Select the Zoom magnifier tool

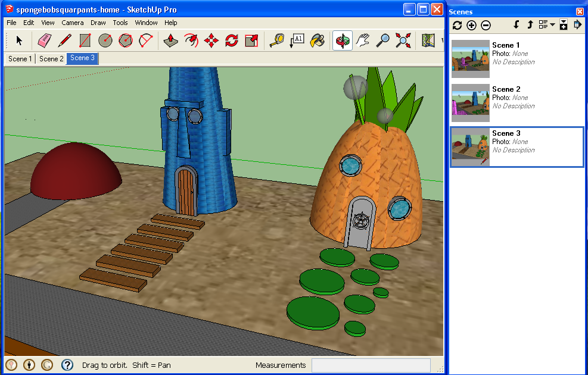point(383,40)
